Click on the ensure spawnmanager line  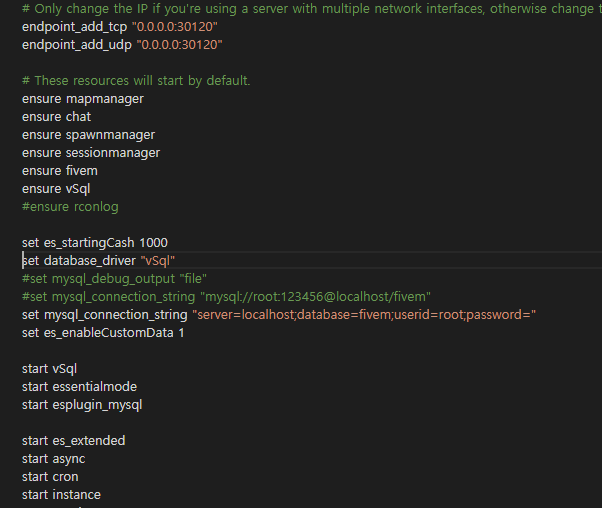pyautogui.click(x=88, y=135)
